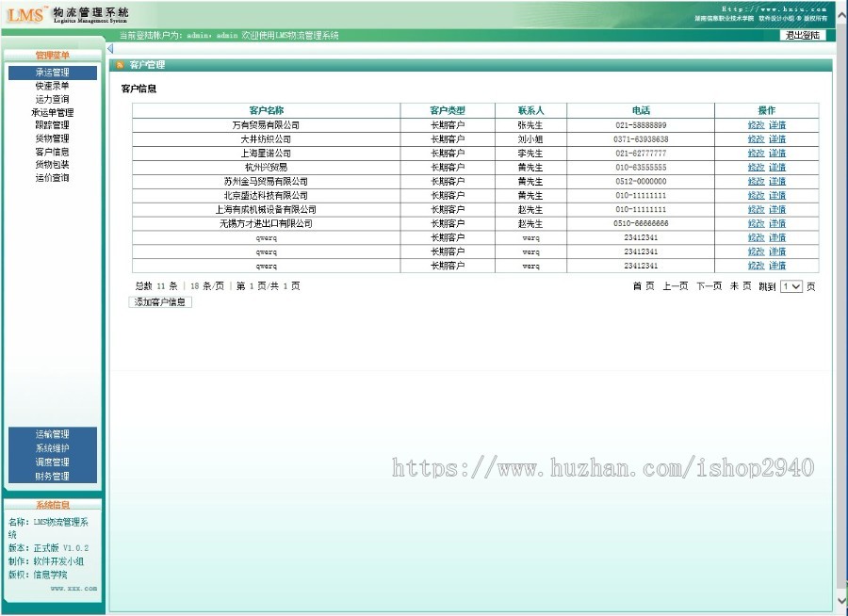Open 跟踪管理 in the sidebar

pyautogui.click(x=53, y=125)
